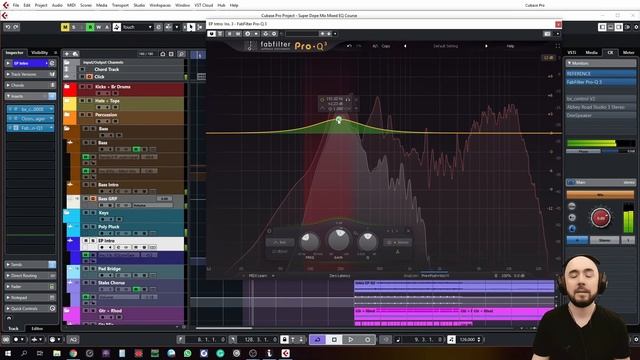Expand the EP Intro inspector section
This screenshot has height=360, width=640.
click(x=8, y=63)
